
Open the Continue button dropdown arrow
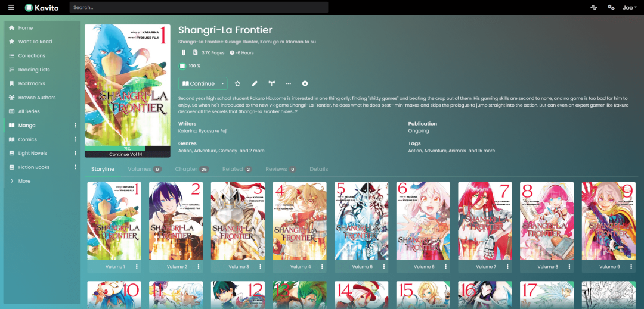[x=222, y=83]
